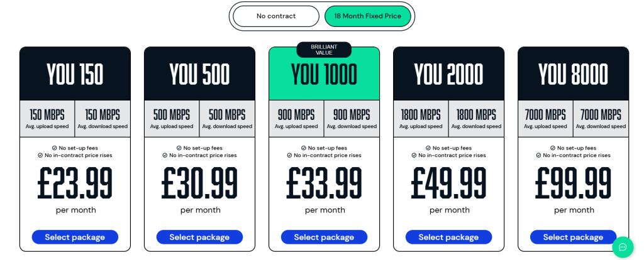Click checkmark icon beside YOU 150 no set-up fees
This screenshot has width=644, height=260.
pos(54,148)
